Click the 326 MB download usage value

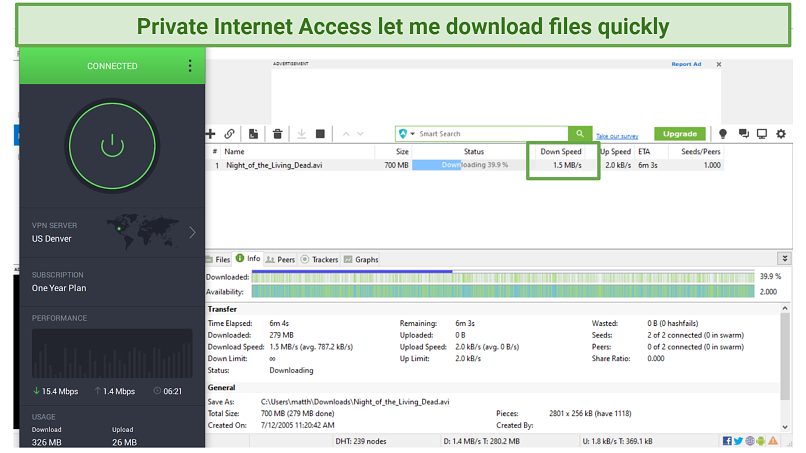point(46,442)
